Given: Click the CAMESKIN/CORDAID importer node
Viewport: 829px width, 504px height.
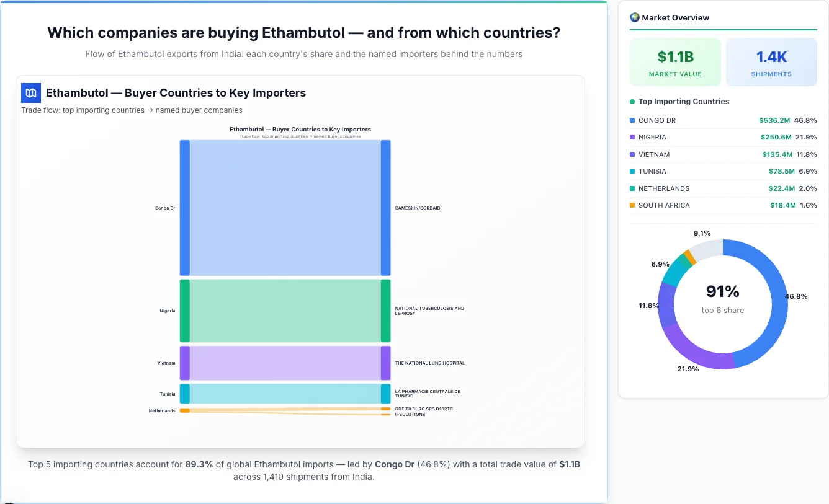Looking at the screenshot, I should 386,208.
